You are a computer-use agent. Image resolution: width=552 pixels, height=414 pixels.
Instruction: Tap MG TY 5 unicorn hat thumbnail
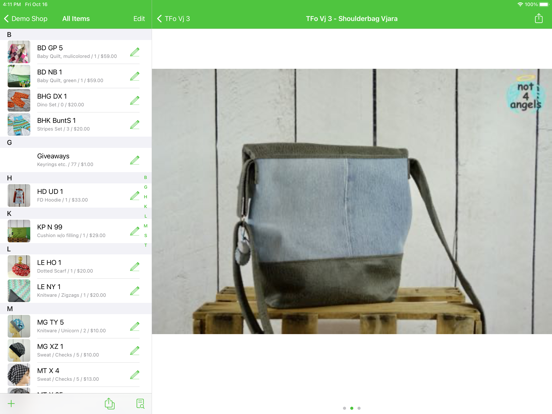click(x=19, y=327)
